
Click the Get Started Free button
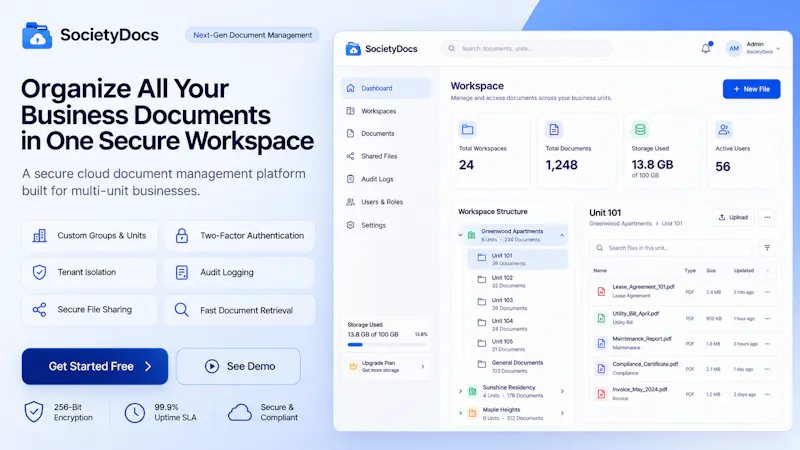[95, 366]
